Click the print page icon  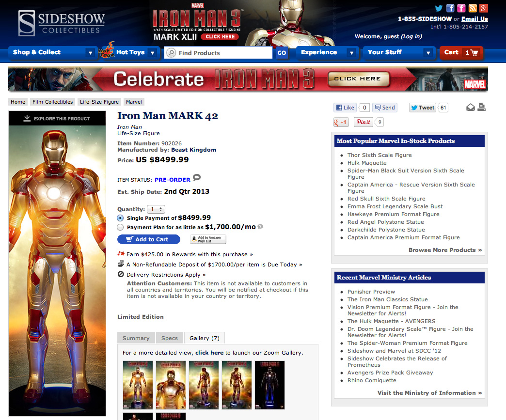pyautogui.click(x=481, y=107)
